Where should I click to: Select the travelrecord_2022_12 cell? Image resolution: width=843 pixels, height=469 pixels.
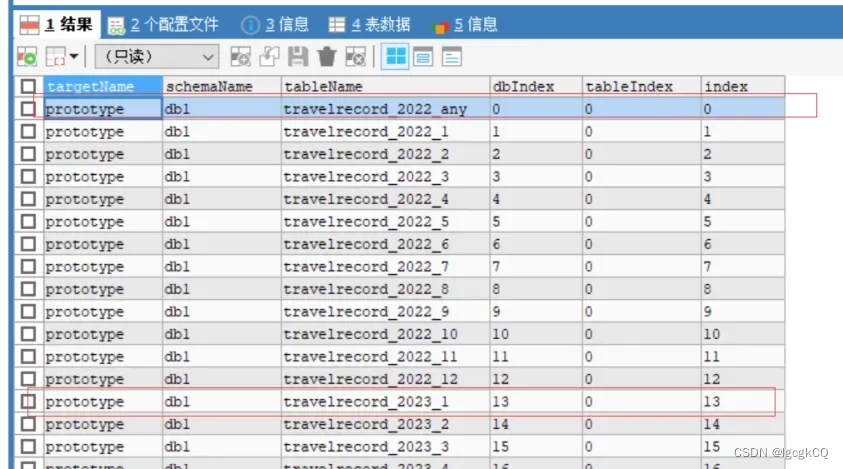385,379
